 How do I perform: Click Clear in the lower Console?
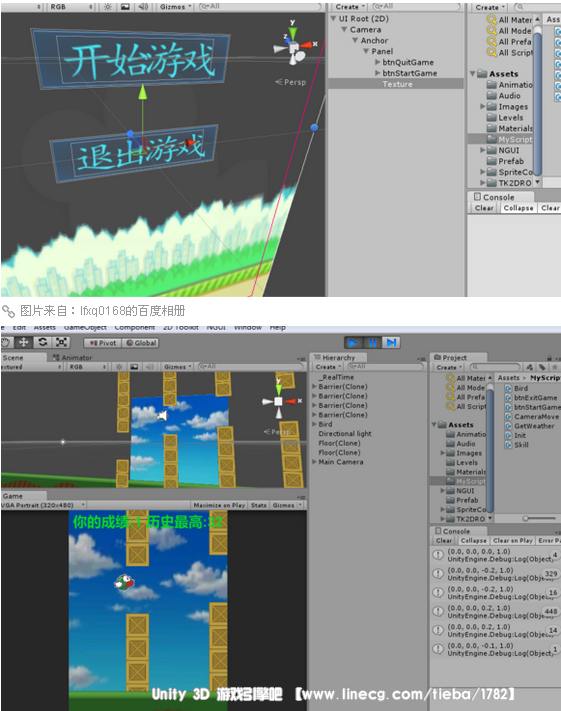(x=444, y=541)
